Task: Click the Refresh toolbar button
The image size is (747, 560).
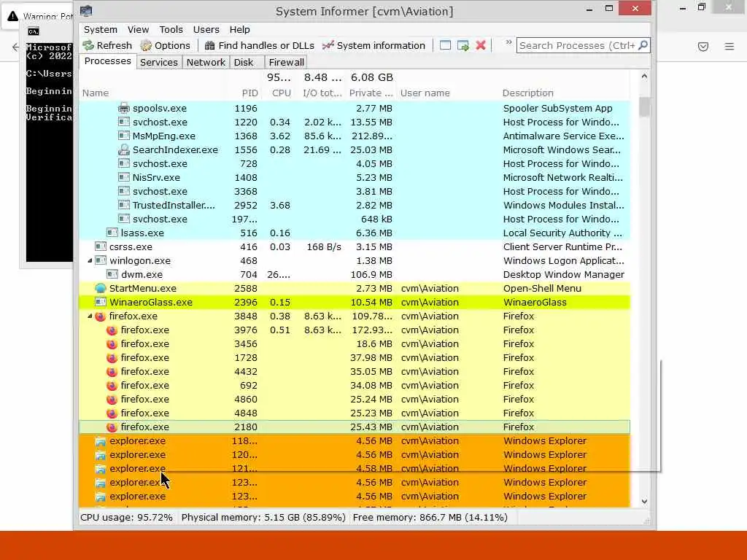Action: coord(107,45)
